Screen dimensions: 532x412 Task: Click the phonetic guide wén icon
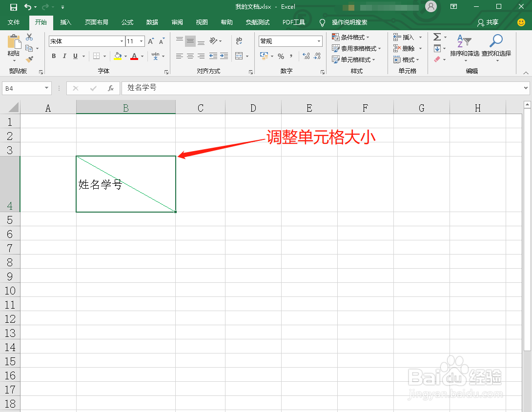pos(155,56)
